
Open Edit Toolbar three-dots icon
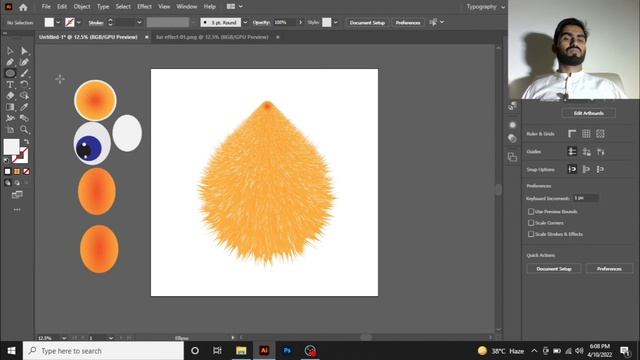coord(17,210)
